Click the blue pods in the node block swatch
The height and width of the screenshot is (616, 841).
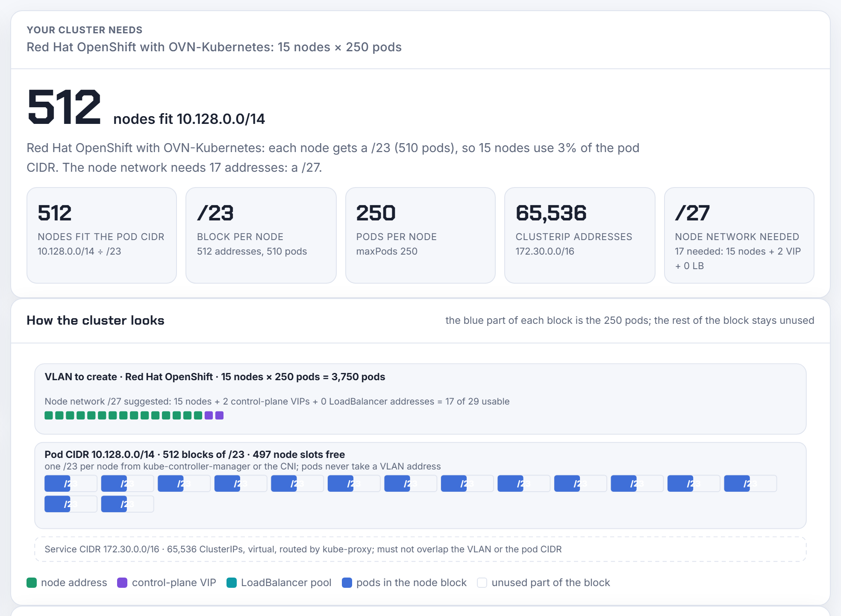point(347,583)
